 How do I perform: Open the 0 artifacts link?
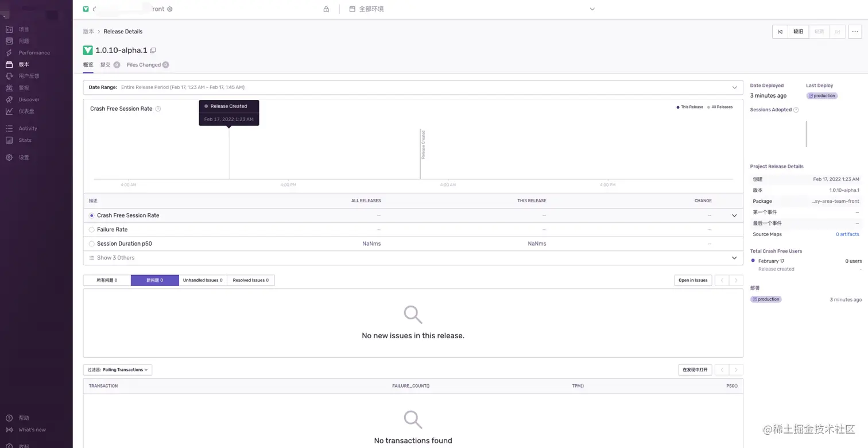[847, 234]
